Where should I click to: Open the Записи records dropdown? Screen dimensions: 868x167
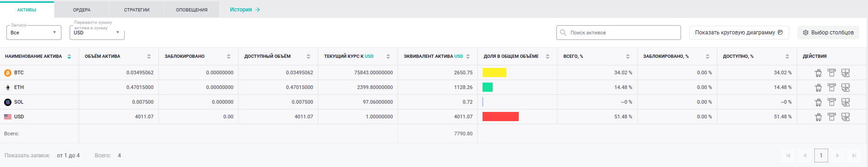(34, 33)
